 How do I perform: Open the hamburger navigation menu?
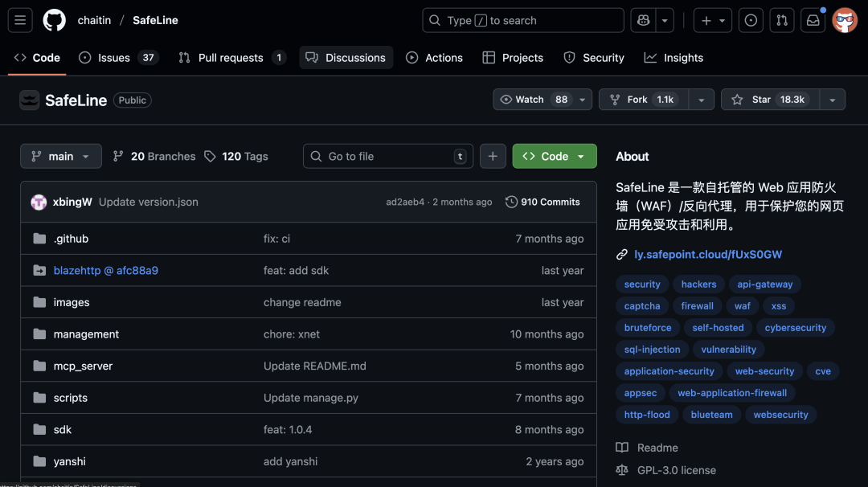20,20
